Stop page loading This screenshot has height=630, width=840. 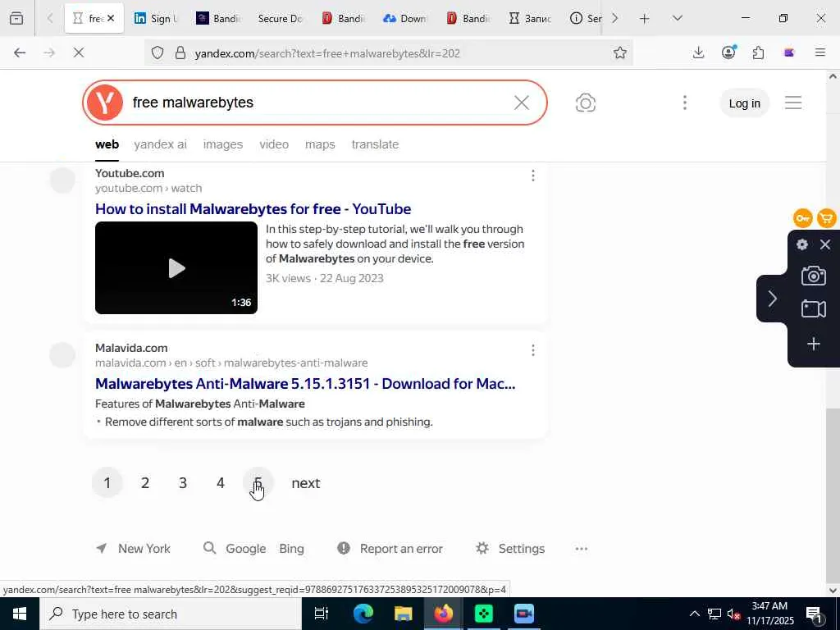pyautogui.click(x=79, y=52)
